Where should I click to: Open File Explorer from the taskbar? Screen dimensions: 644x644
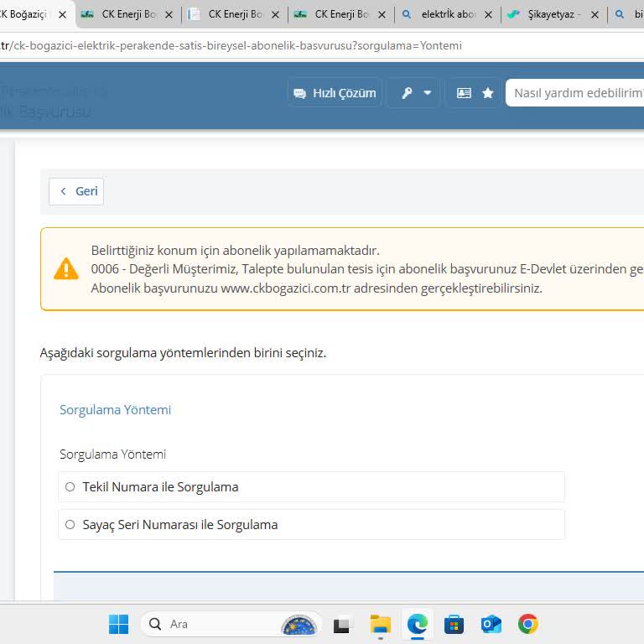click(x=381, y=624)
